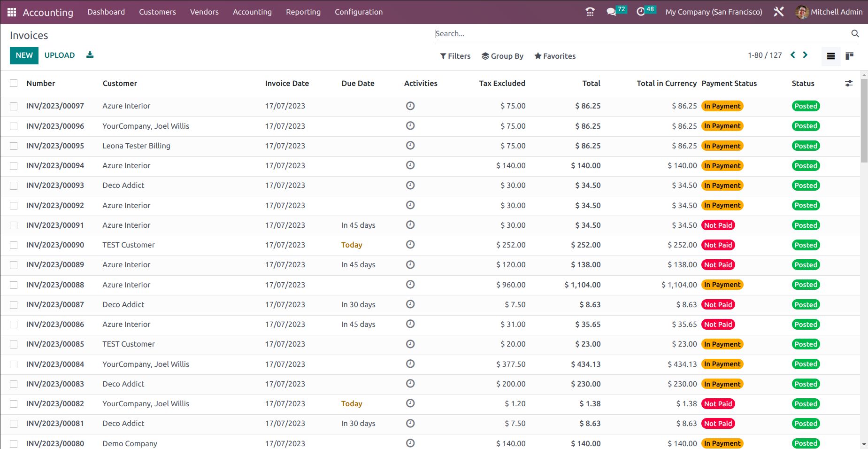The width and height of the screenshot is (868, 449).
Task: Tick the checkbox for INV/2023/00095
Action: point(14,146)
